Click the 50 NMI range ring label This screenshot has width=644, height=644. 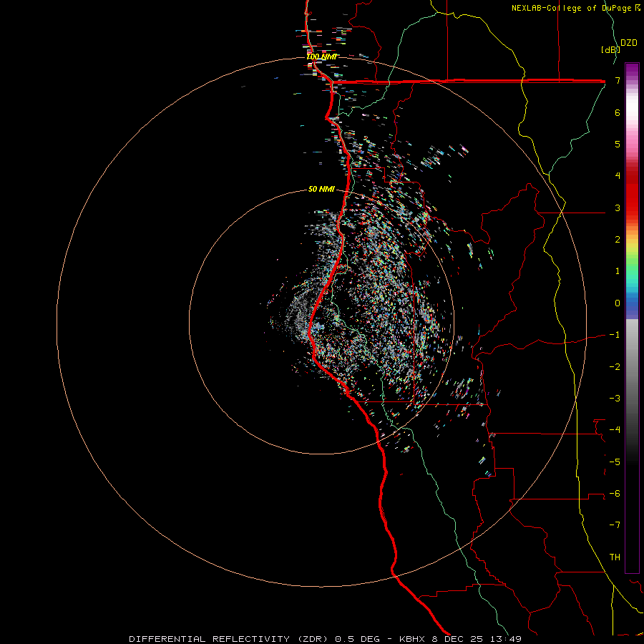[x=321, y=189]
